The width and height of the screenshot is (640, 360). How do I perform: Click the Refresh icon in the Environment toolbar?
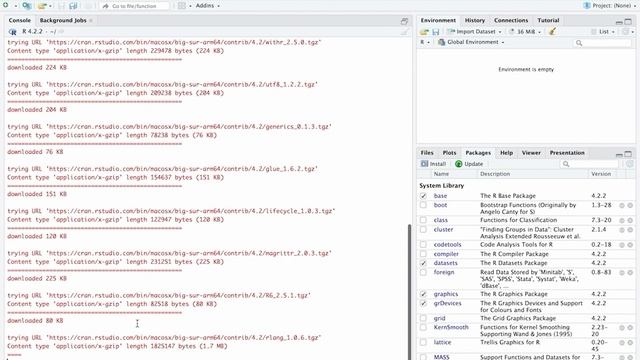(625, 31)
